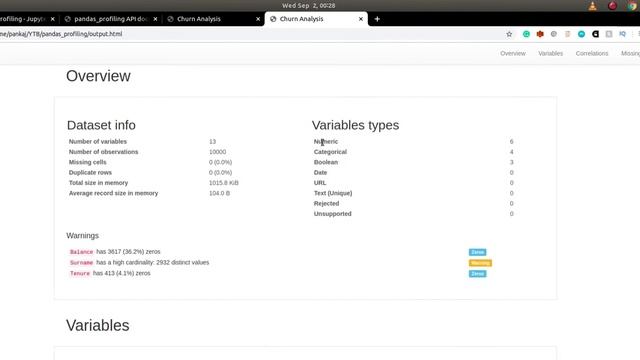Click the blue IQ extension icon
This screenshot has height=360, width=640.
(x=622, y=34)
